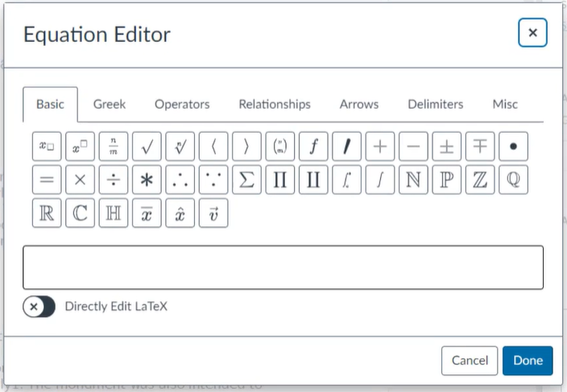Select the Arrows tab
The width and height of the screenshot is (567, 392).
358,104
